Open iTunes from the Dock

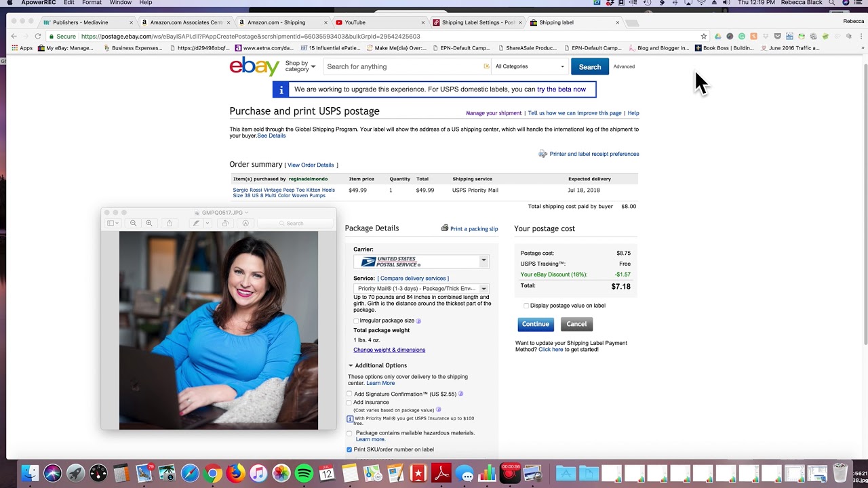[258, 473]
